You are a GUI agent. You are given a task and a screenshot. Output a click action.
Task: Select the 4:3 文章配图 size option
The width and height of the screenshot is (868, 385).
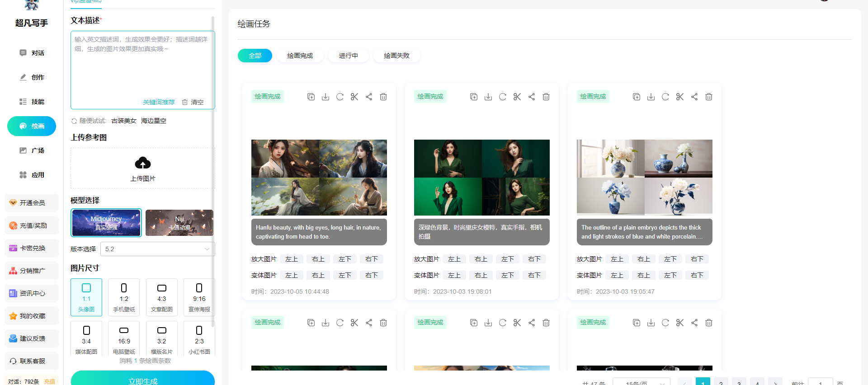[x=162, y=297]
